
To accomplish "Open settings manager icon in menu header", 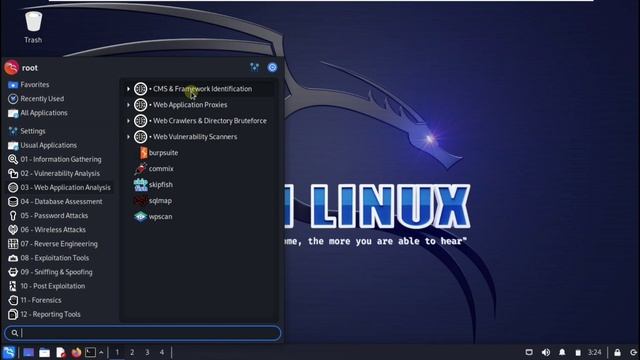I will coord(254,67).
